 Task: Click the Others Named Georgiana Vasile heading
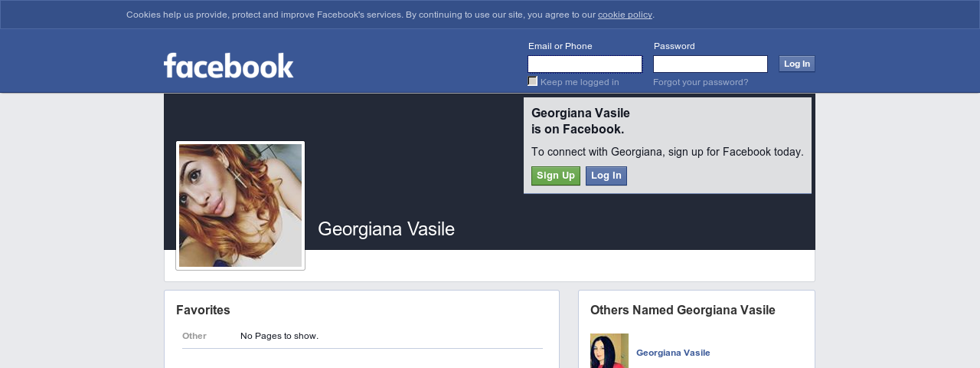(x=683, y=310)
